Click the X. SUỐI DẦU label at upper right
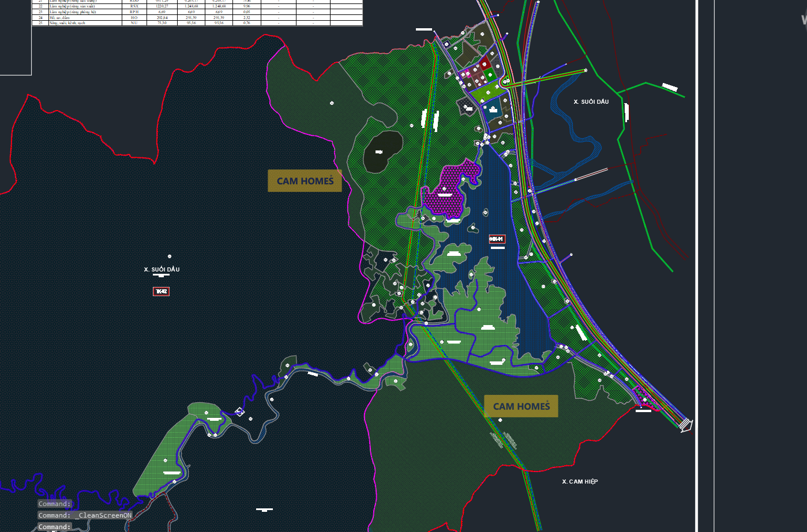The width and height of the screenshot is (807, 532). pos(591,101)
